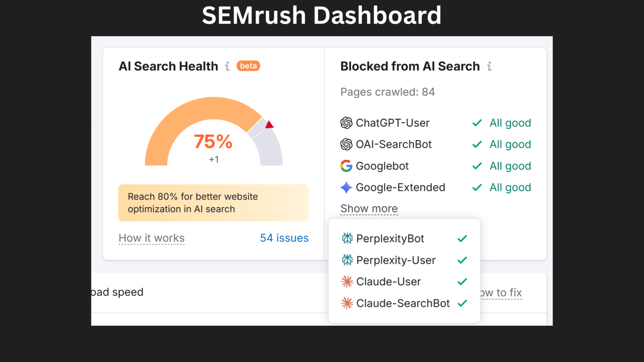Screen dimensions: 644x362
Task: Toggle the All good checkmark for ChatGPT-User
Action: tap(477, 123)
